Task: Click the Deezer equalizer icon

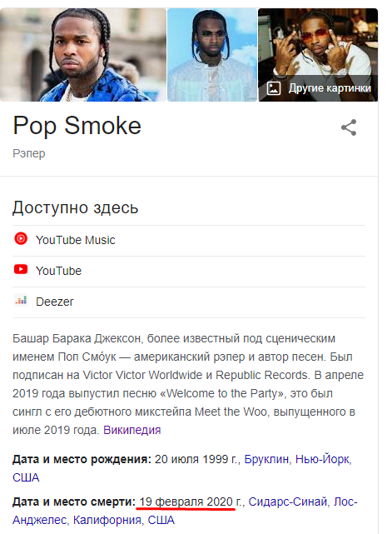Action: coord(21,301)
